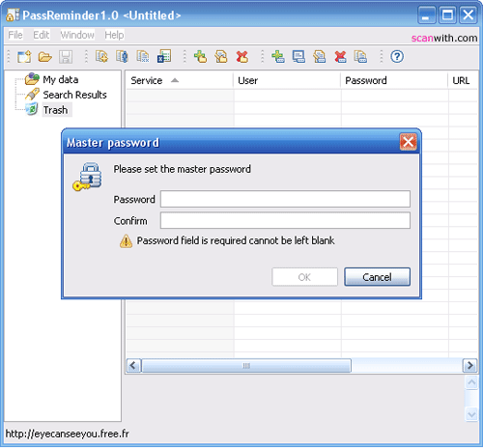Click the greyed floppy-disk Save icon
This screenshot has height=448, width=483.
point(66,57)
